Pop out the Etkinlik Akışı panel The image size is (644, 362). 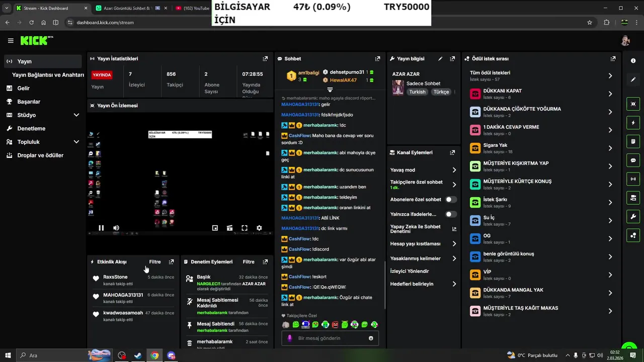172,262
